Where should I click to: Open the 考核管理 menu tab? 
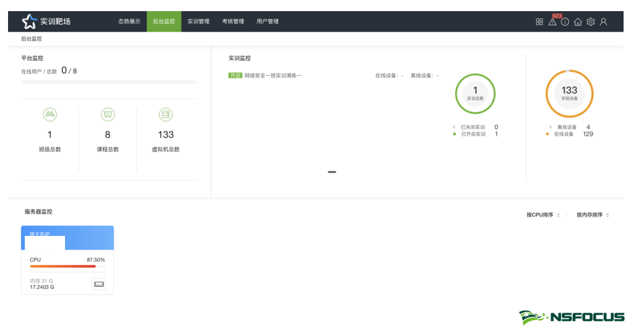(x=233, y=22)
